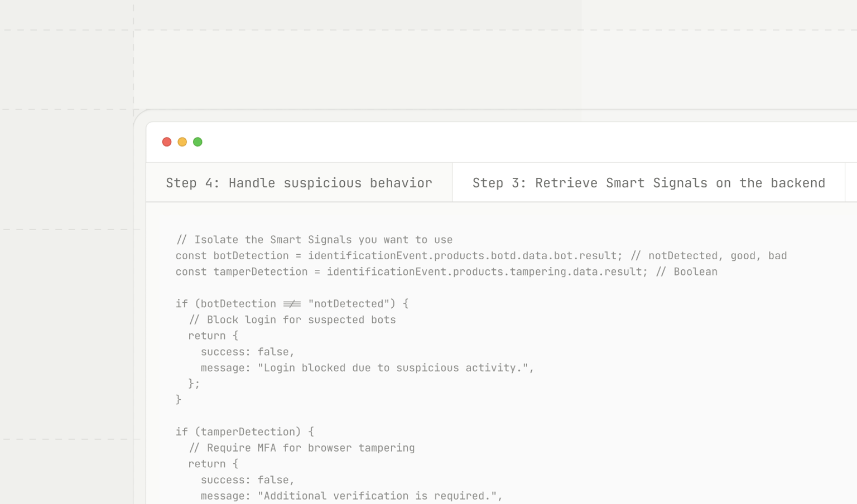Open Step 3: Retrieve Smart Signals tab
Screen dimensions: 857x504
(648, 183)
